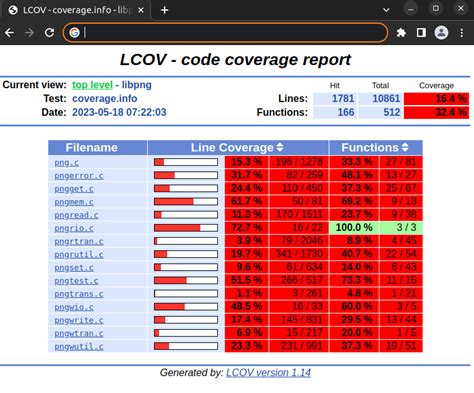474x393 pixels.
Task: Open a new tab with plus icon
Action: point(164,10)
